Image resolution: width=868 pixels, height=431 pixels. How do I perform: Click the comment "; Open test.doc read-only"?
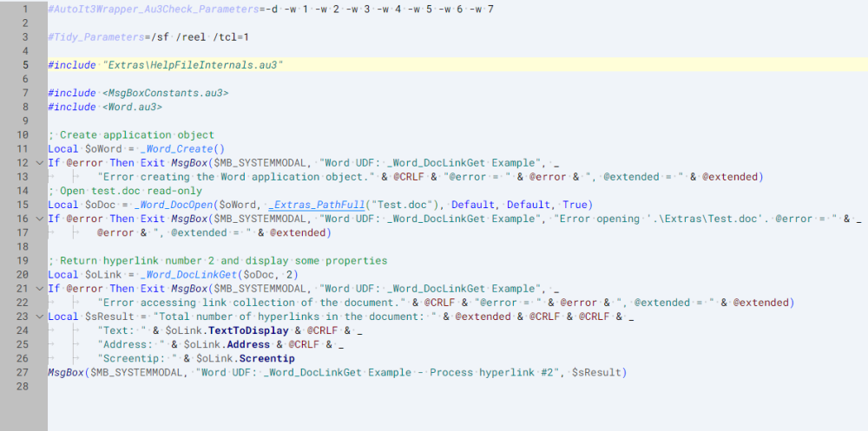point(125,191)
